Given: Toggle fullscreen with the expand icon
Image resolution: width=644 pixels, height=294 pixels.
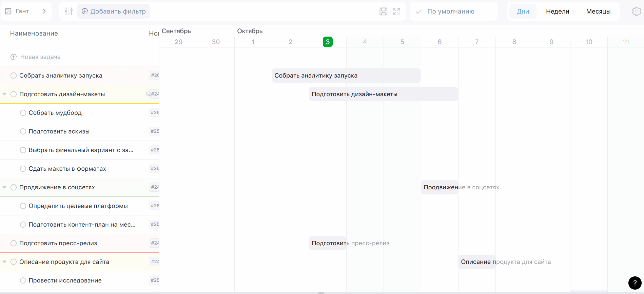Looking at the screenshot, I should [x=396, y=12].
